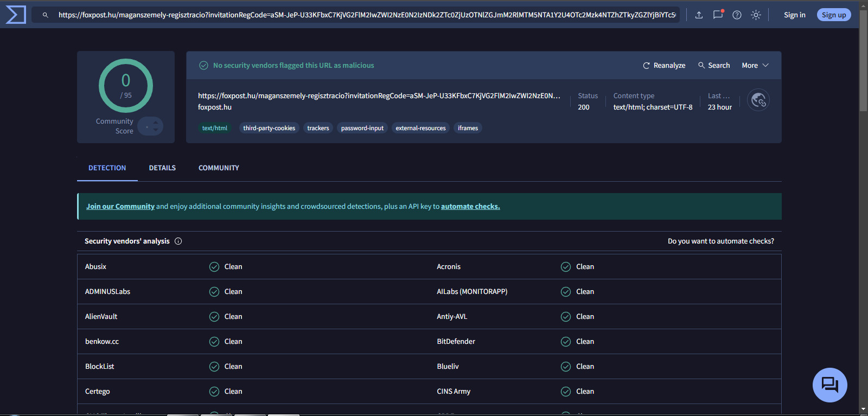Click the Clean check icon for Acronis
This screenshot has width=868, height=416.
[x=566, y=267]
